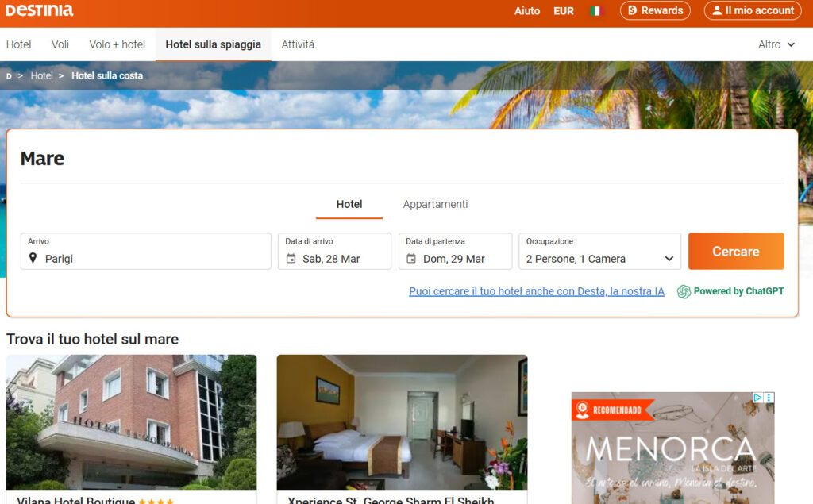The width and height of the screenshot is (813, 504).
Task: Open the Italian flag language selector
Action: pyautogui.click(x=596, y=11)
